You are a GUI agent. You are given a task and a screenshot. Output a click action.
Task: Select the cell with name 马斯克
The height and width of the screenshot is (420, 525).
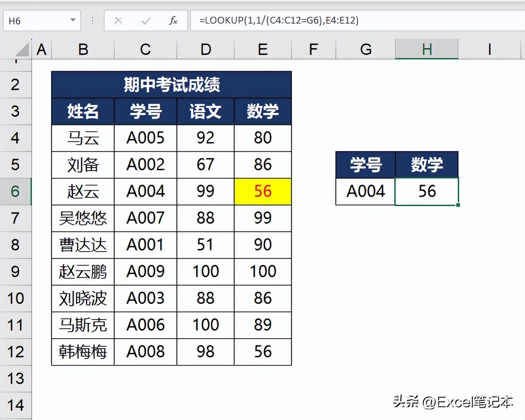[83, 325]
